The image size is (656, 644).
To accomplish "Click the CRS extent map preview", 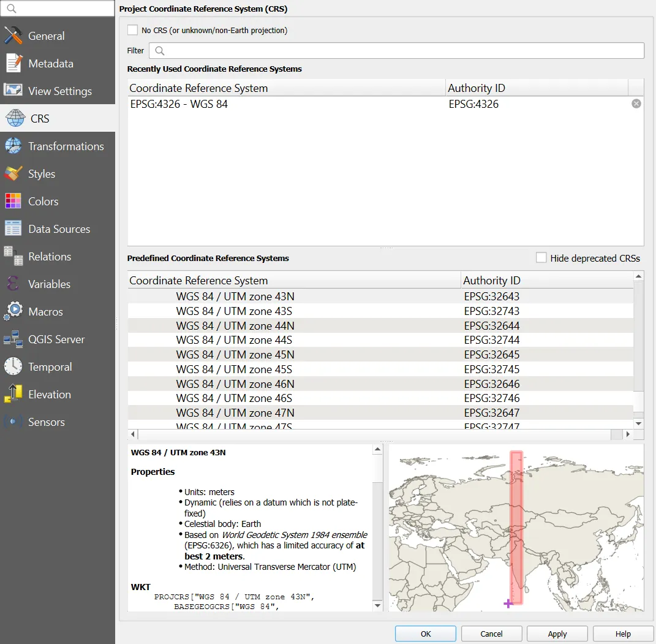I will point(516,528).
